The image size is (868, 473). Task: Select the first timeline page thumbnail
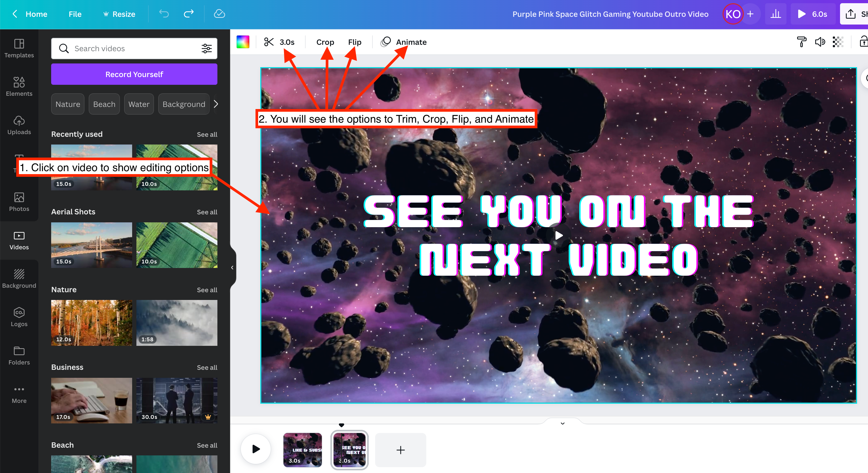pos(302,450)
